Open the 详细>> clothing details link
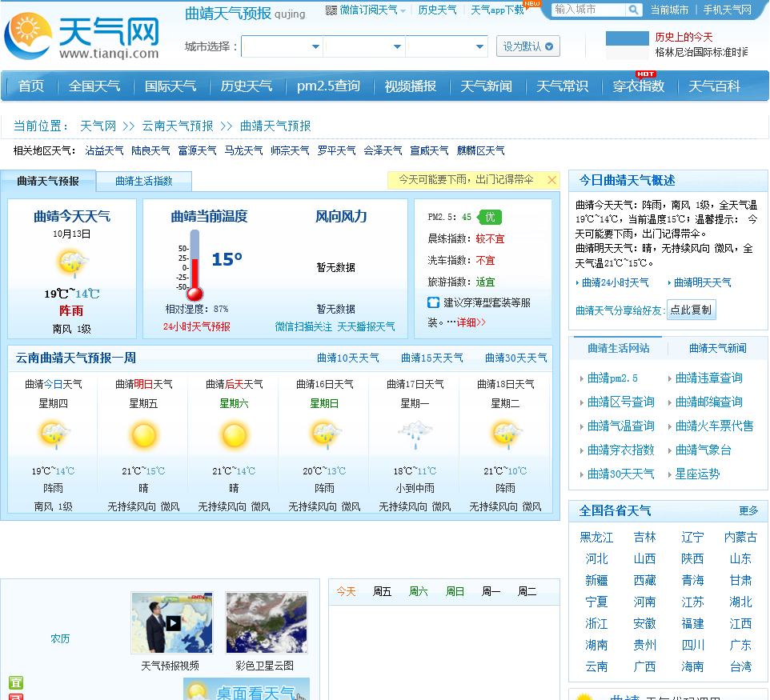The image size is (770, 700). coord(471,322)
